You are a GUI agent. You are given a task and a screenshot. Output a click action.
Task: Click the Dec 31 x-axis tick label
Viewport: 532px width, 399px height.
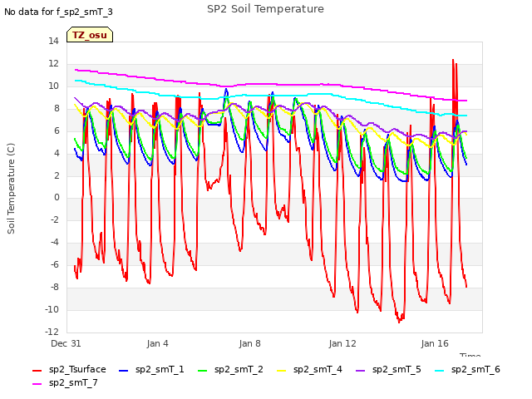click(x=66, y=343)
